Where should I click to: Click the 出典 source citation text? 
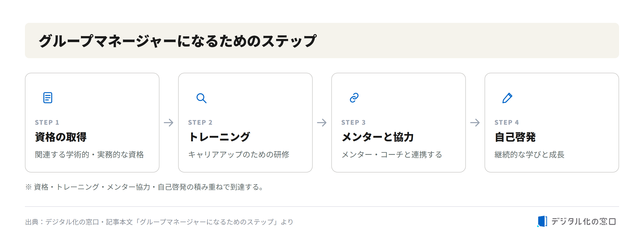(159, 222)
